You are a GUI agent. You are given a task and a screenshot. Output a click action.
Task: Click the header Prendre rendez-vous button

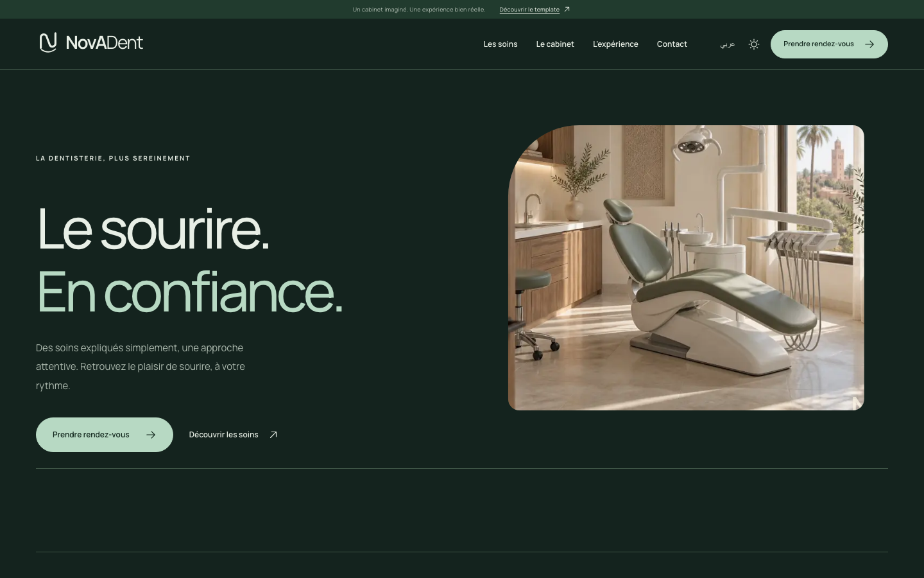pyautogui.click(x=829, y=44)
